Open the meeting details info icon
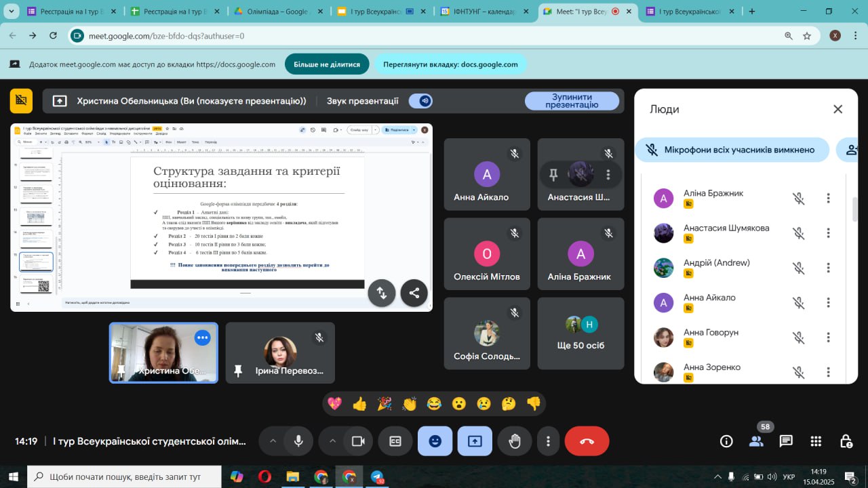Image resolution: width=868 pixels, height=488 pixels. [x=726, y=441]
